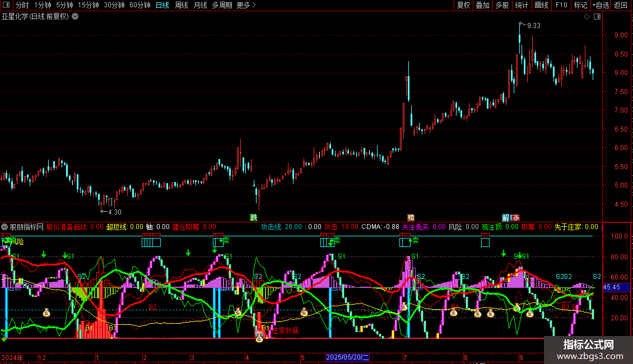
Task: Click the 标记 mark button
Action: (580, 5)
